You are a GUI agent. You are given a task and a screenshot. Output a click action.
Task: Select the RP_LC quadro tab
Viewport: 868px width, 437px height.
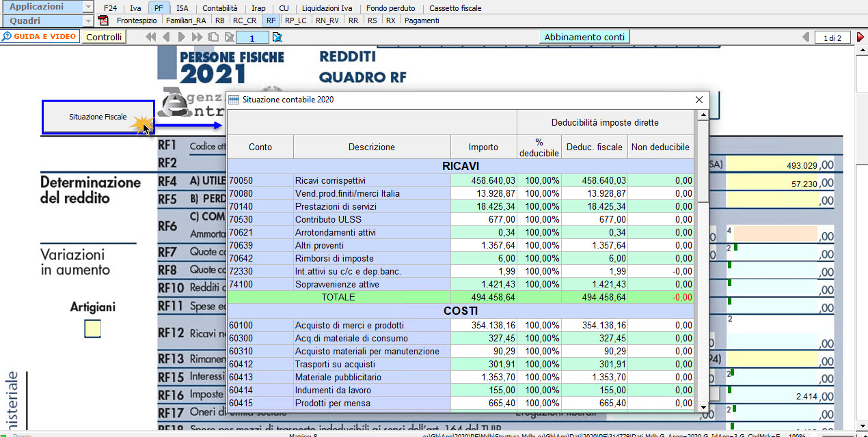pyautogui.click(x=296, y=20)
